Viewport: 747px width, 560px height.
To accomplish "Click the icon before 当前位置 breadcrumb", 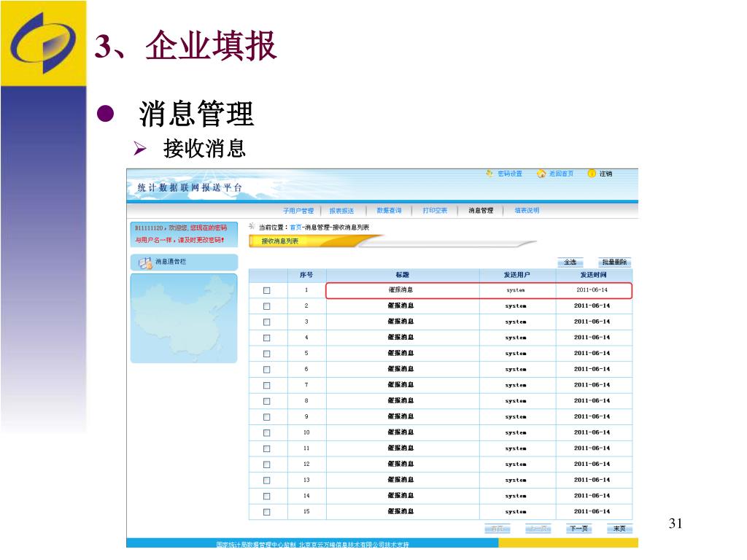I will coord(252,227).
